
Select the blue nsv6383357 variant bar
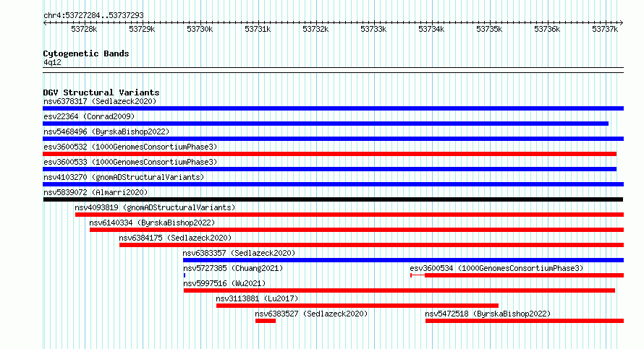click(403, 260)
